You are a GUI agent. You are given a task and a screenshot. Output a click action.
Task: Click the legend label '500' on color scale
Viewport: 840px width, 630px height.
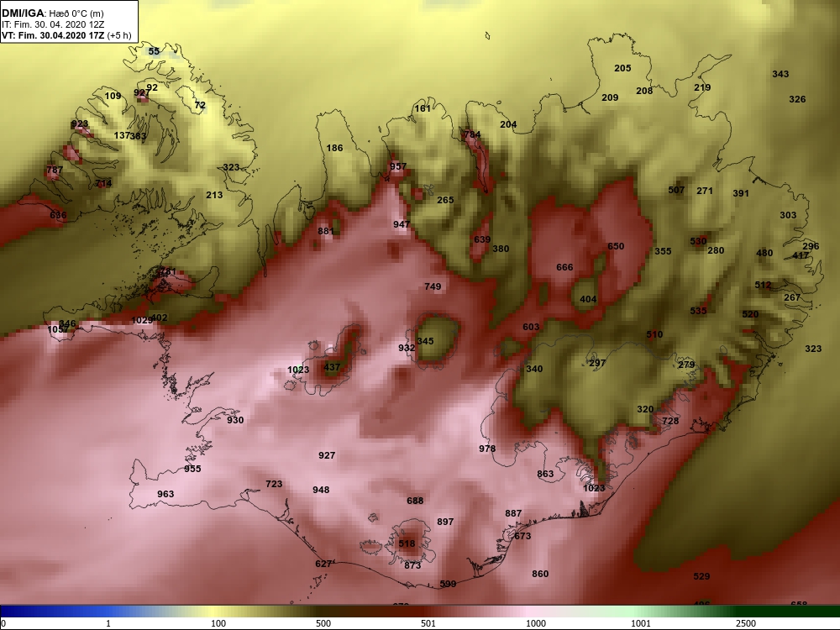(323, 623)
